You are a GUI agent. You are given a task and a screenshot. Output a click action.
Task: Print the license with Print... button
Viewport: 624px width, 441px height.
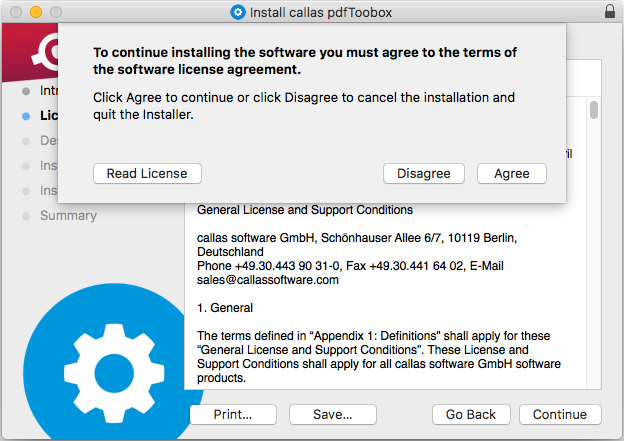(x=233, y=414)
